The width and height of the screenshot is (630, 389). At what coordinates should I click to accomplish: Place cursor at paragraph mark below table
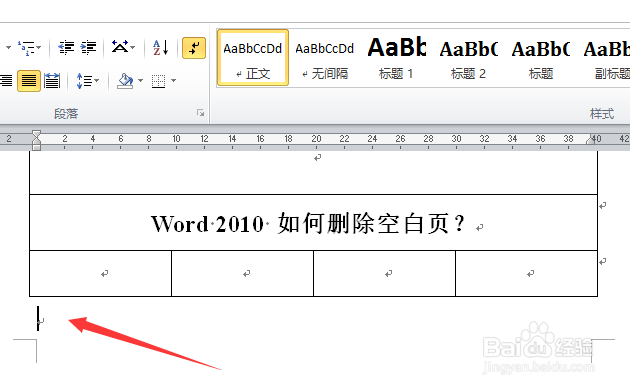click(x=40, y=320)
